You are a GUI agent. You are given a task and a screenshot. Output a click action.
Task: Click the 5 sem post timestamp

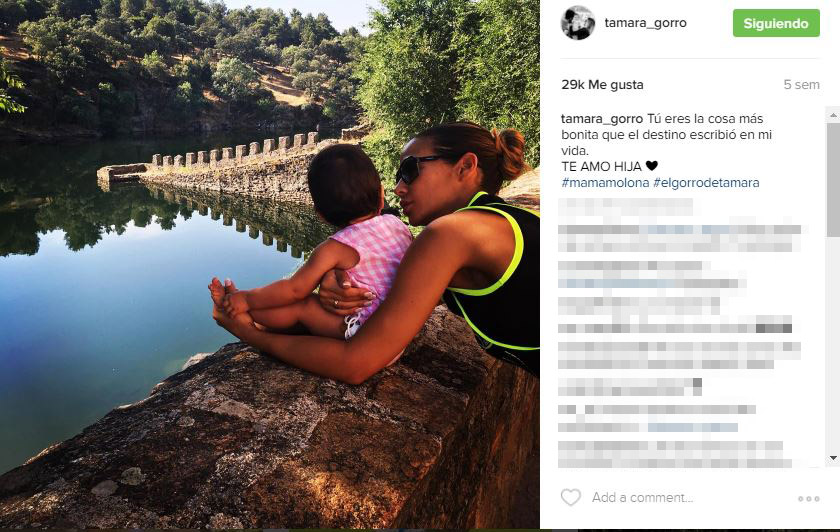tap(801, 85)
